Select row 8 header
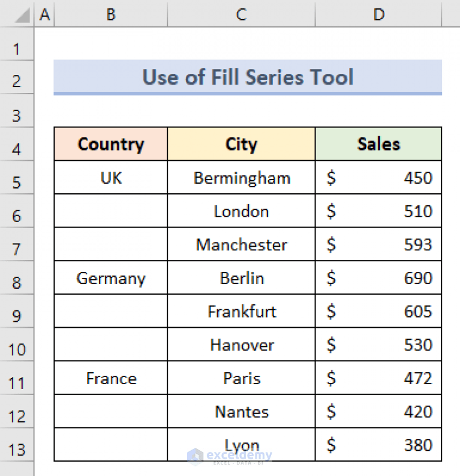The width and height of the screenshot is (460, 476). pos(17,282)
